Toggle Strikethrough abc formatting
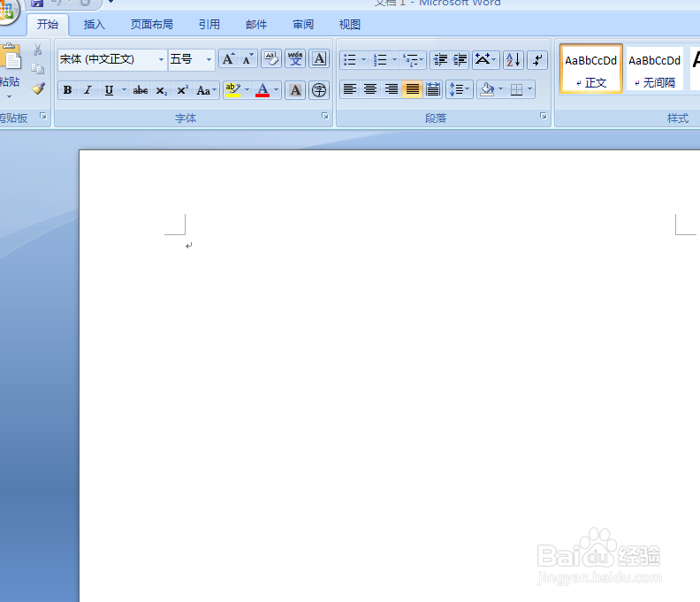The width and height of the screenshot is (700, 602). 141,90
